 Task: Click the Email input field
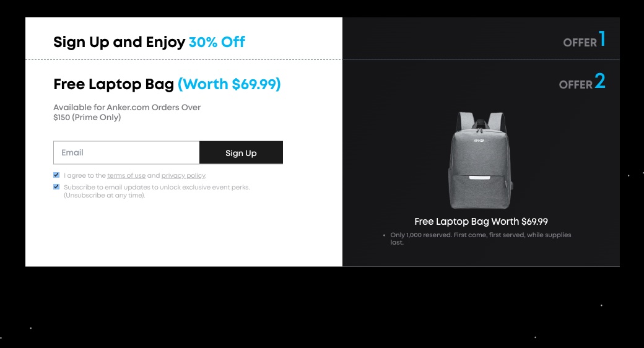click(x=126, y=152)
